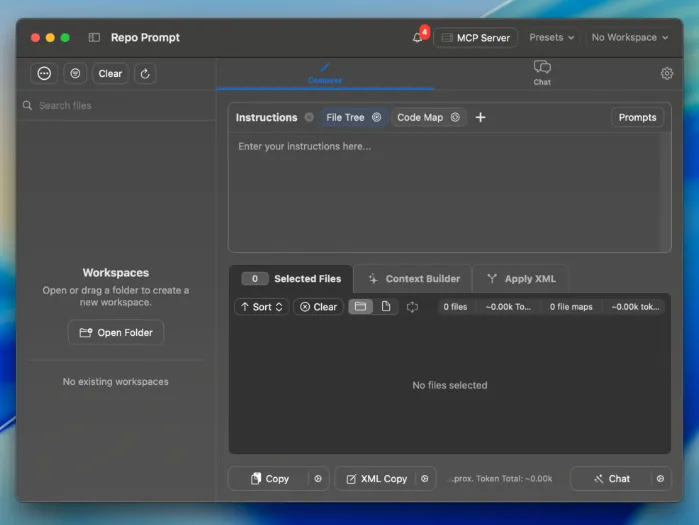Click the circular filter icon in sidebar toolbar
The width and height of the screenshot is (699, 525).
75,74
